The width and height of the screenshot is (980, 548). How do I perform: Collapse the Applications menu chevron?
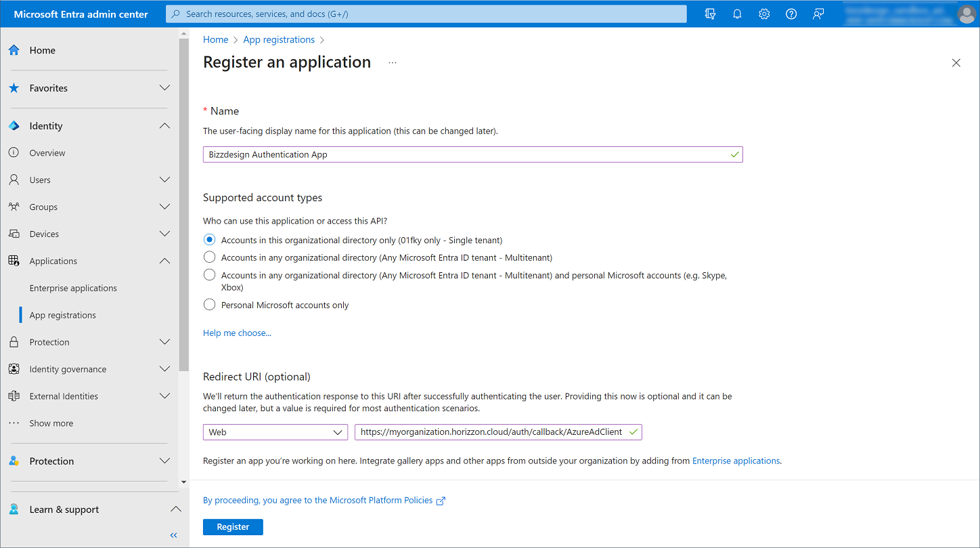[x=164, y=261]
